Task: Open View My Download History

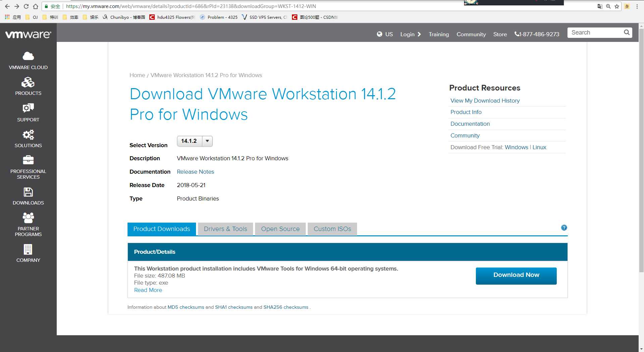Action: (485, 101)
